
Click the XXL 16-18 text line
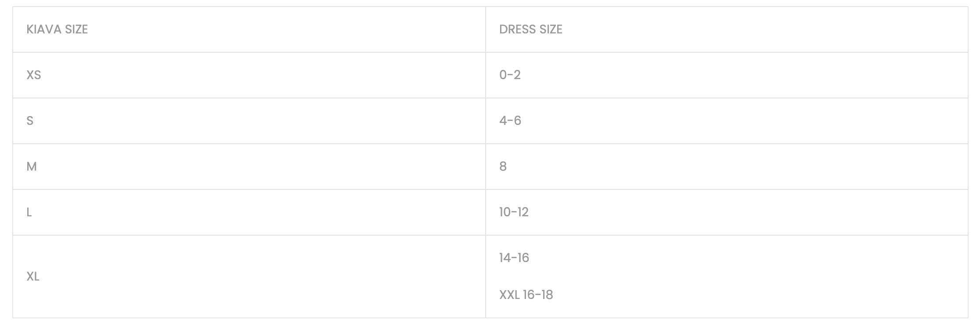pos(526,295)
